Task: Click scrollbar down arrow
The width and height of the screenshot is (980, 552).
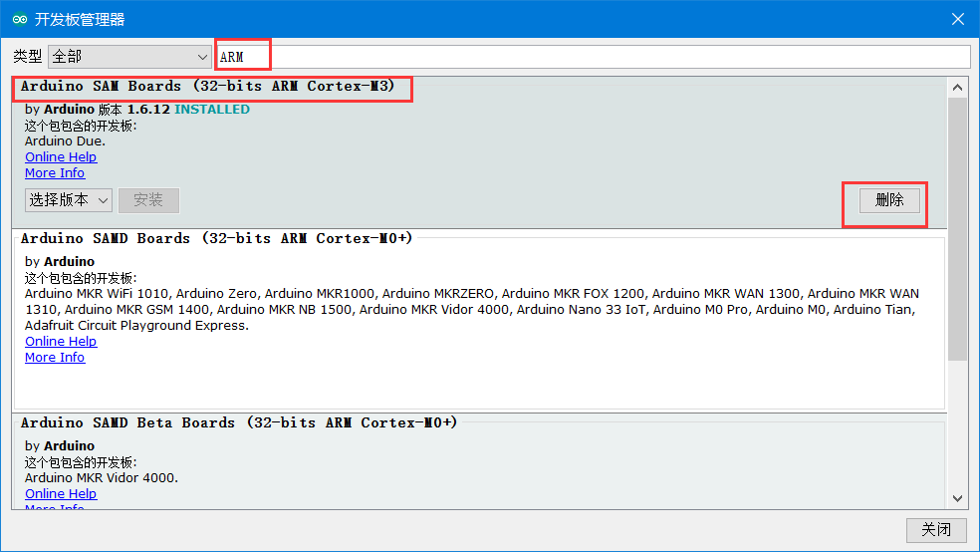Action: (x=957, y=498)
